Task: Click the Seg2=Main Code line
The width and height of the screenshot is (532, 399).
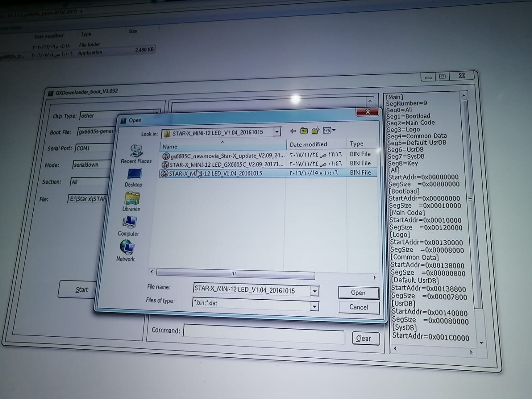Action: point(411,123)
